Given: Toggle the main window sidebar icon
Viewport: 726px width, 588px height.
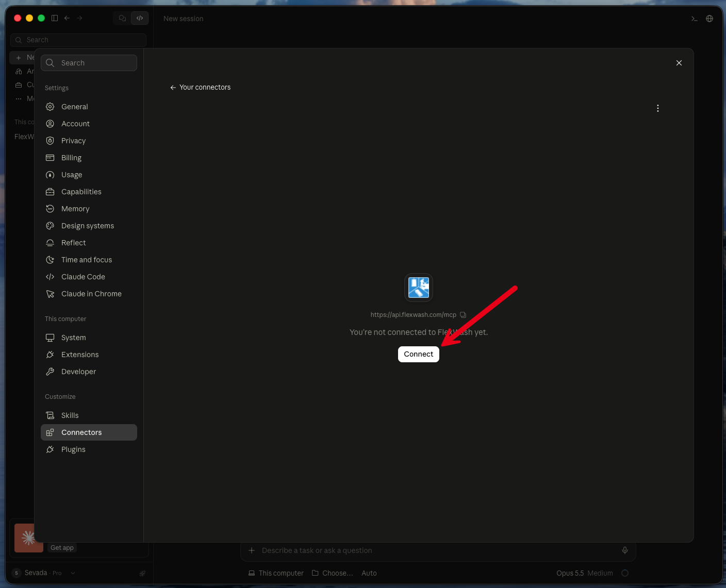Looking at the screenshot, I should [55, 18].
